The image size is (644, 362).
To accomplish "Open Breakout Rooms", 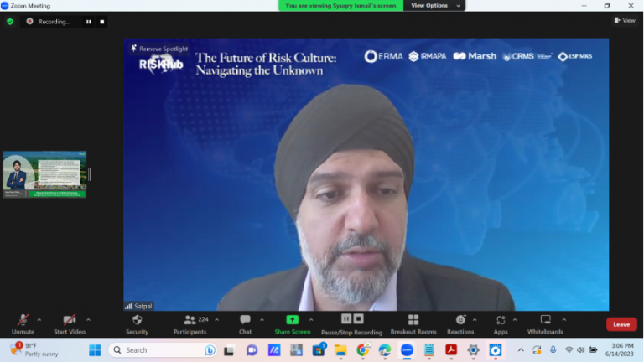I will click(413, 320).
